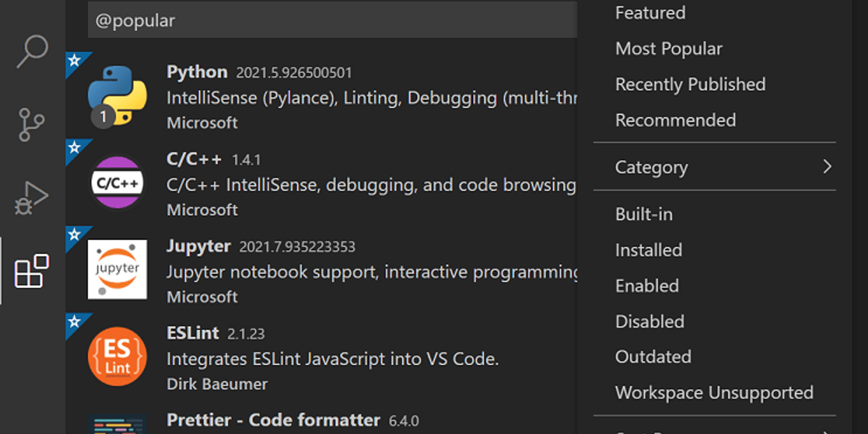Open the Run and Debug view
The image size is (868, 434).
tap(32, 198)
